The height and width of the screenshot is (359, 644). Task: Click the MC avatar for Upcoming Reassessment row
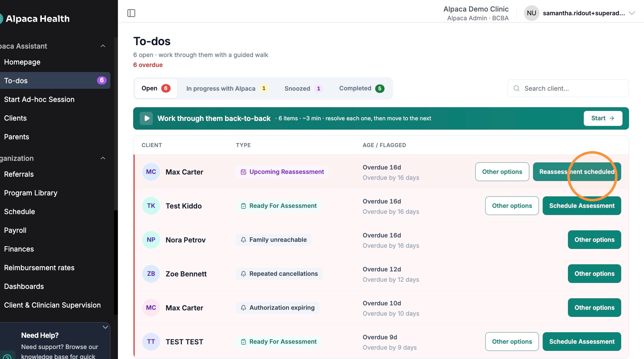pyautogui.click(x=151, y=172)
